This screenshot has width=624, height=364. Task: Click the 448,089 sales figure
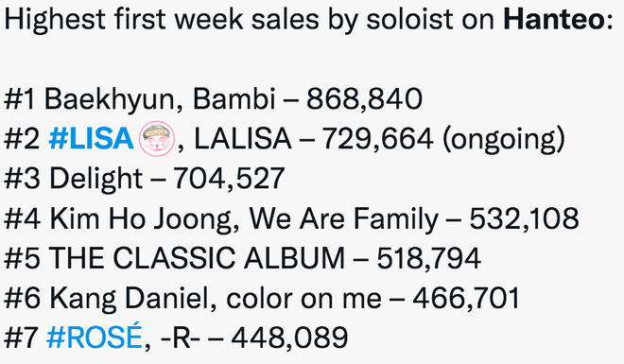click(289, 338)
